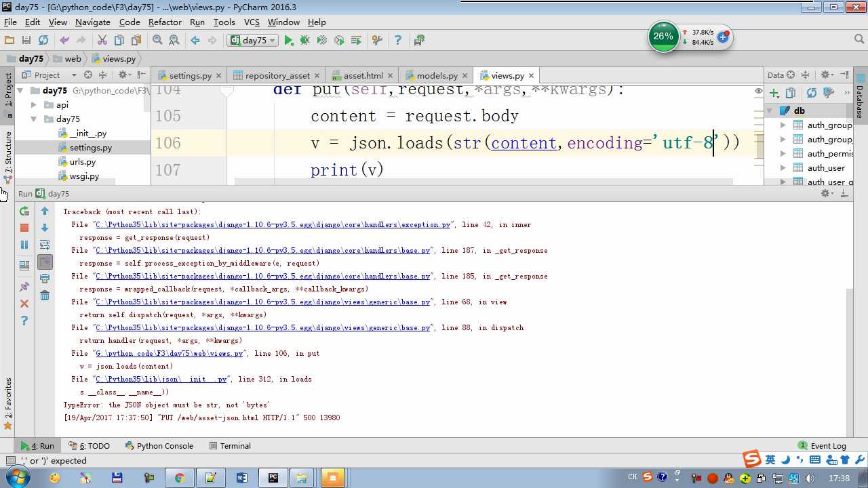The width and height of the screenshot is (868, 488).
Task: Expand the auth_permis table node
Action: point(783,154)
